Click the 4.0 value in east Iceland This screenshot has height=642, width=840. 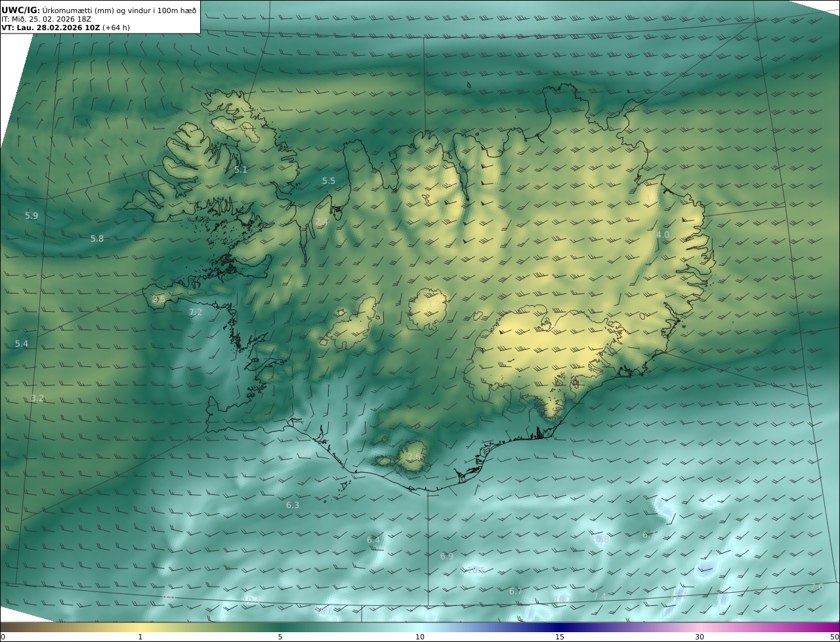[x=663, y=234]
